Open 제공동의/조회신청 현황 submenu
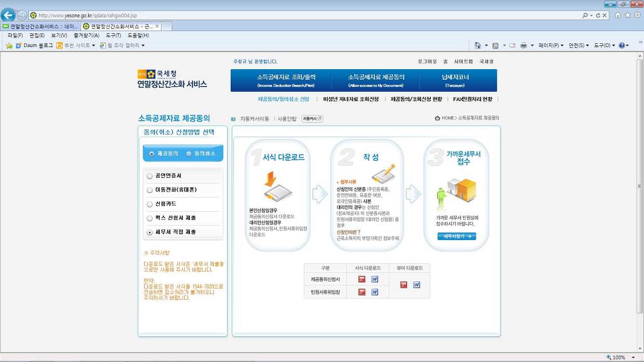Screen dimensions: 644x362 (416, 99)
